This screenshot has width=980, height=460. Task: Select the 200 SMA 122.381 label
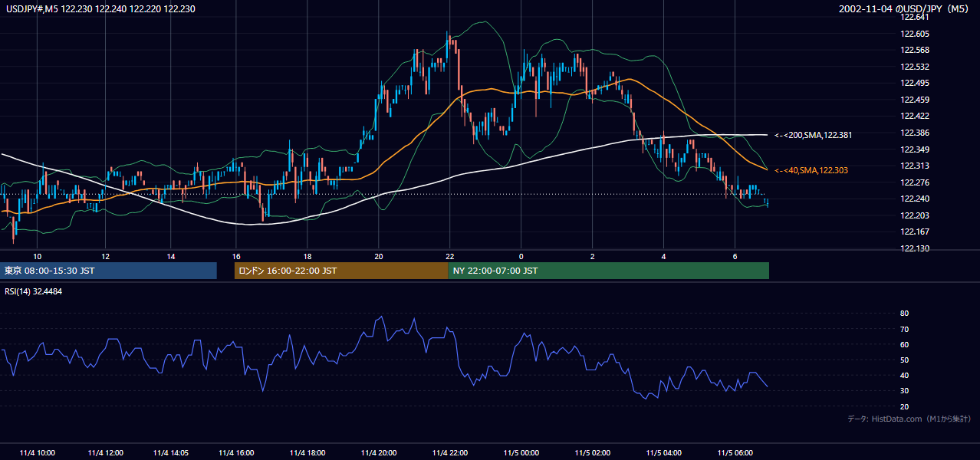click(814, 135)
